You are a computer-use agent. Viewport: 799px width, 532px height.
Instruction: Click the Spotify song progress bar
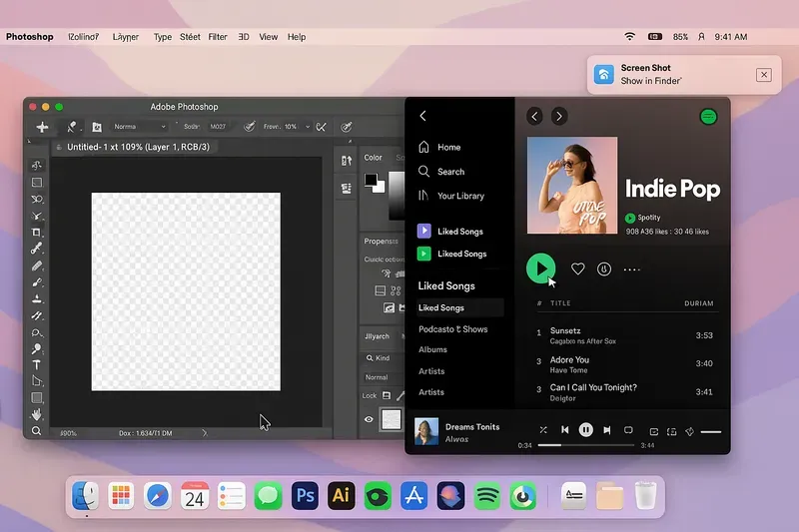pos(586,445)
